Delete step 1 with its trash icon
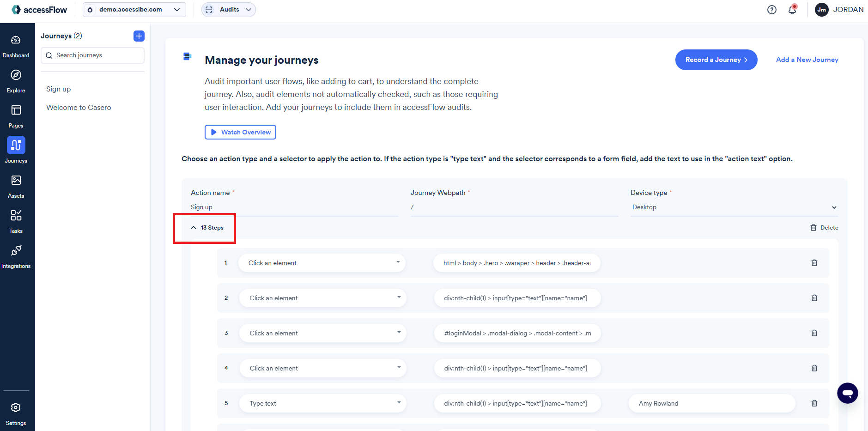Viewport: 868px width, 431px height. pyautogui.click(x=814, y=263)
